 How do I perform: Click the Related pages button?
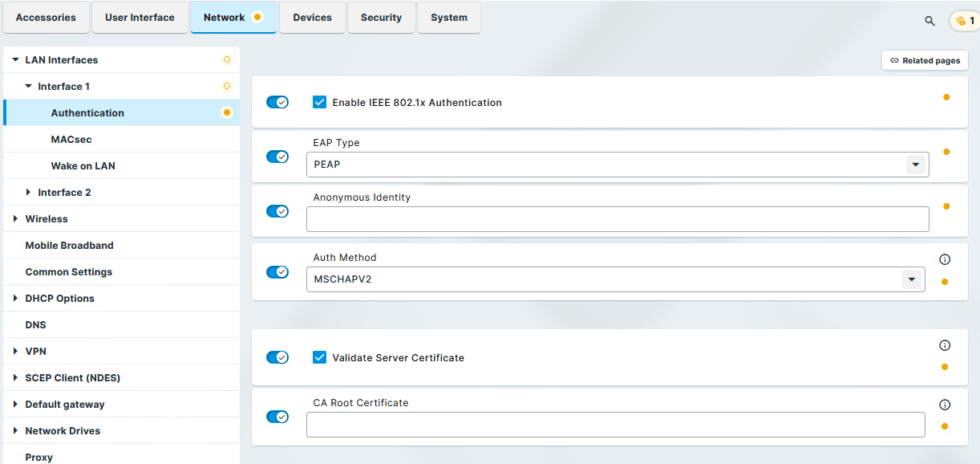[x=925, y=61]
